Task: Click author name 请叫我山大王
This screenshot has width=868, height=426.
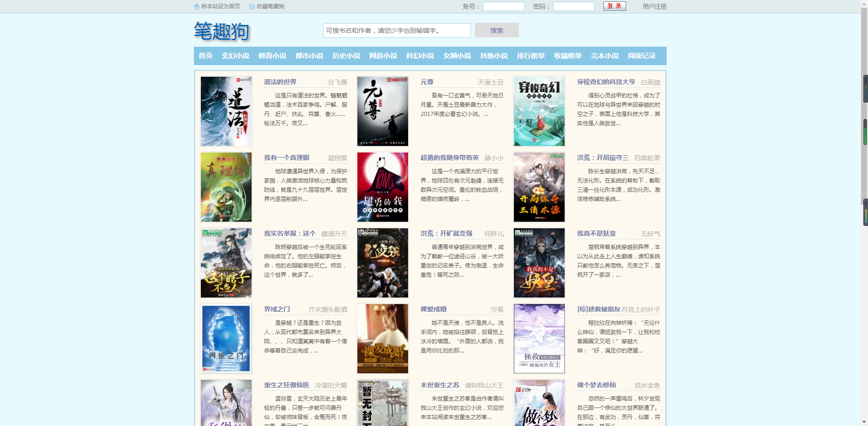Action: click(484, 385)
